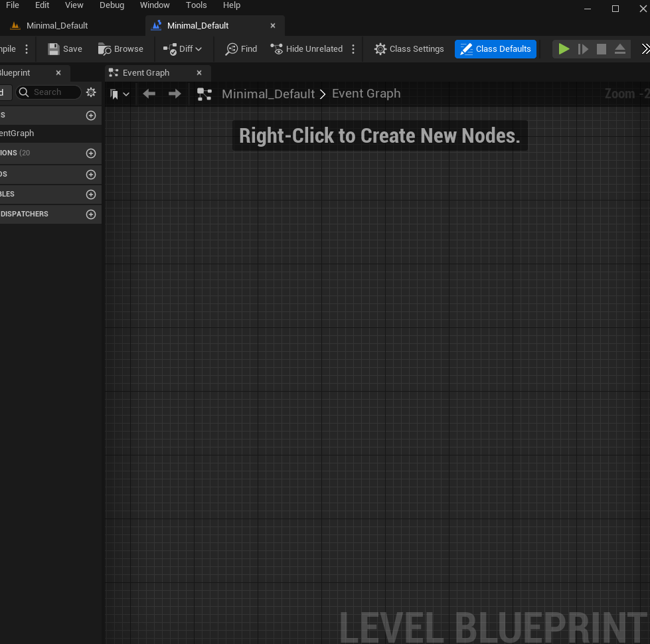Open the Help menu
This screenshot has height=644, width=650.
pos(231,5)
